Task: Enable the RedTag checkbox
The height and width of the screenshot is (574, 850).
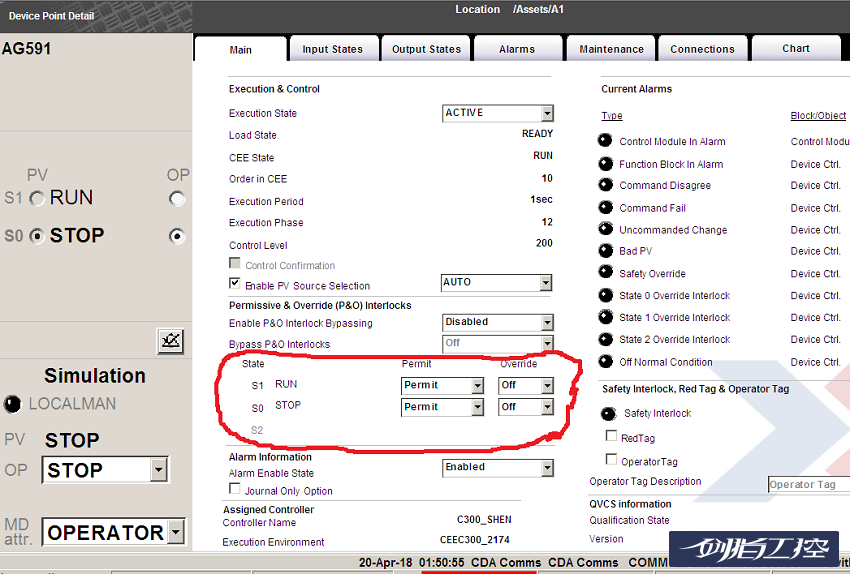Action: click(612, 437)
